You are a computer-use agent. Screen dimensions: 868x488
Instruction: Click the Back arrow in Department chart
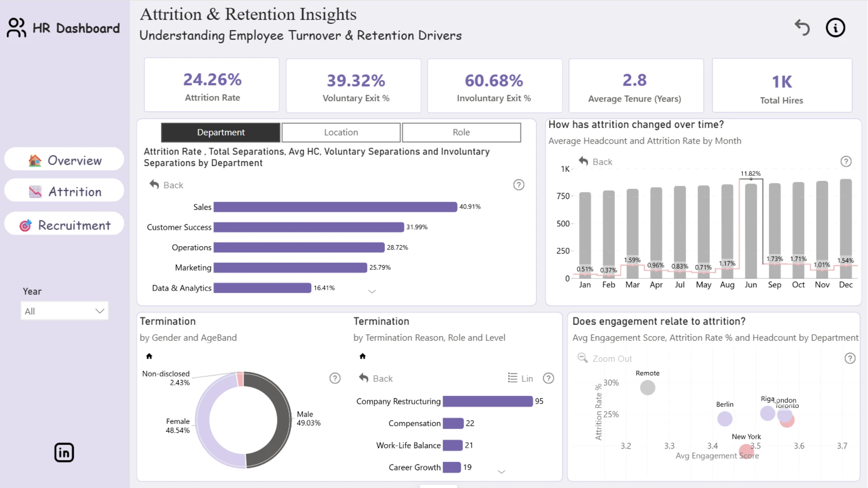pos(154,184)
